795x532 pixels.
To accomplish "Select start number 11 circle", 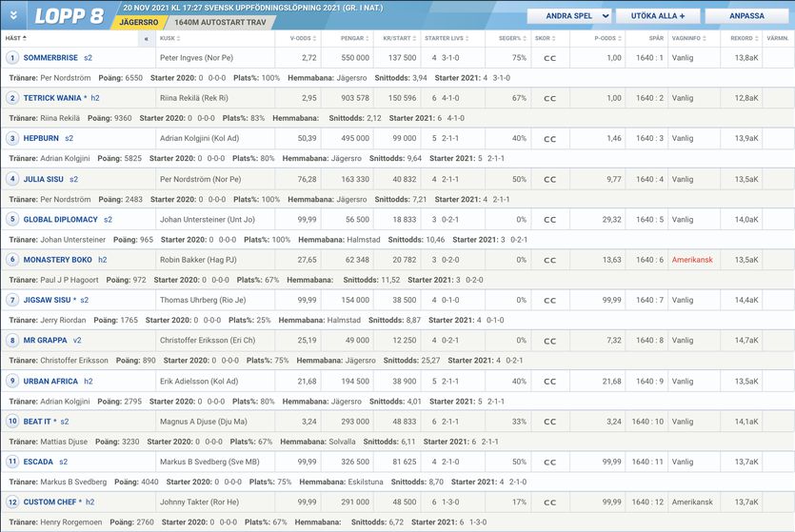I will click(x=12, y=461).
